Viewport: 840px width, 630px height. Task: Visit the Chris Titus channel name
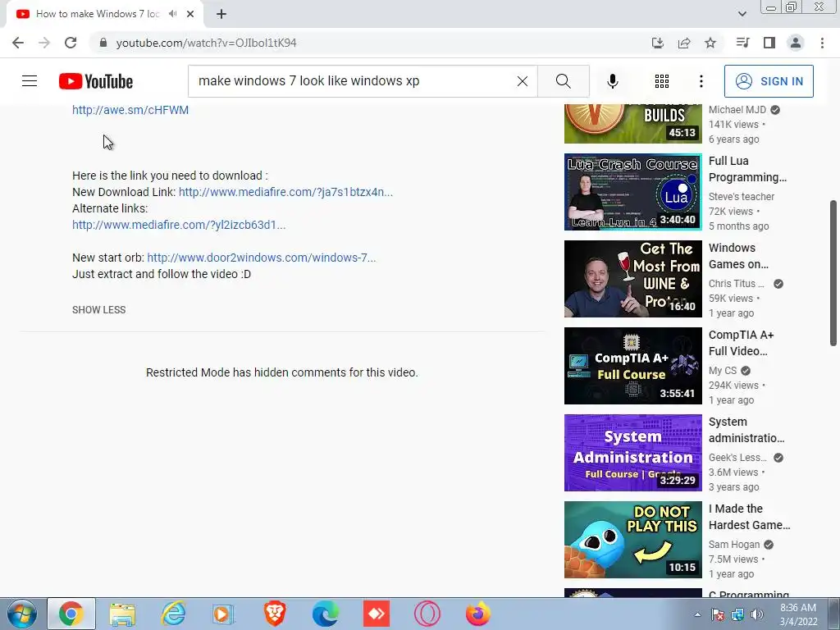pos(736,283)
